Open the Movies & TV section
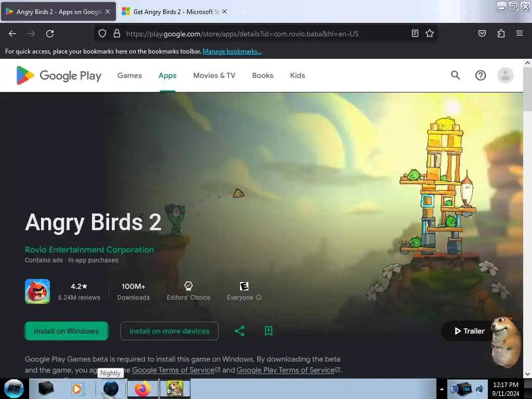 [214, 75]
